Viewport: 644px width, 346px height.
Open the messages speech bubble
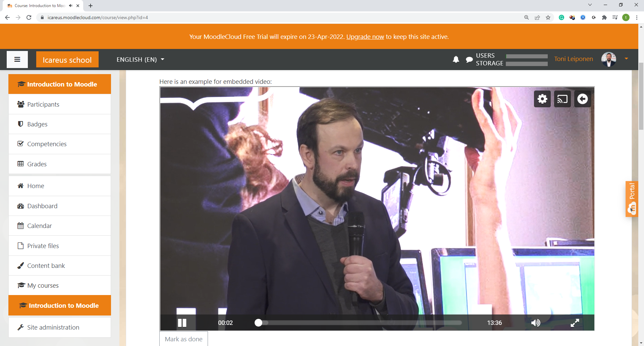(469, 60)
